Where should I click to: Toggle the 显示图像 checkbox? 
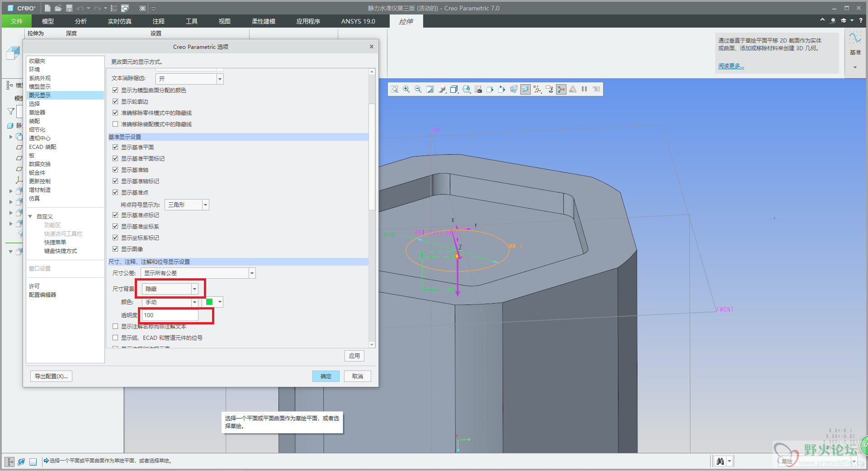coord(115,249)
